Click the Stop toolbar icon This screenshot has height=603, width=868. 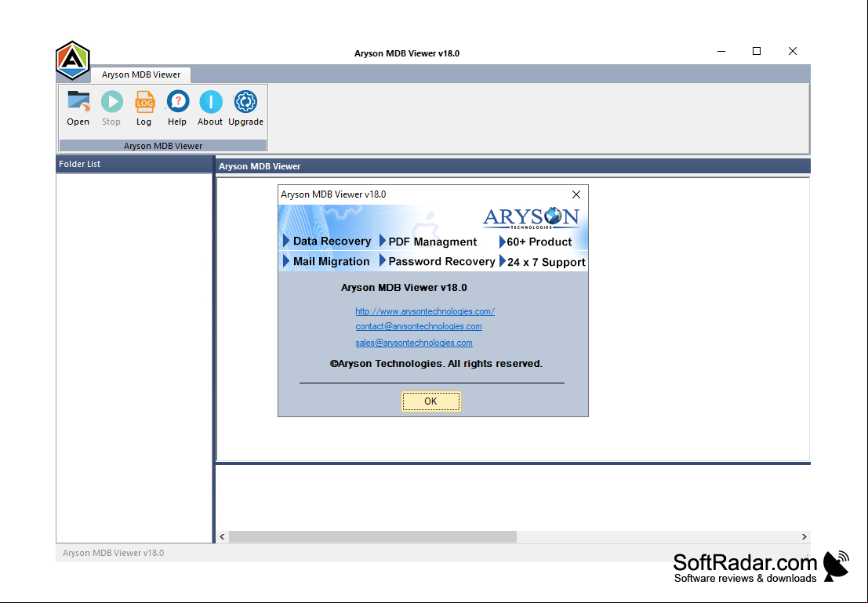112,102
